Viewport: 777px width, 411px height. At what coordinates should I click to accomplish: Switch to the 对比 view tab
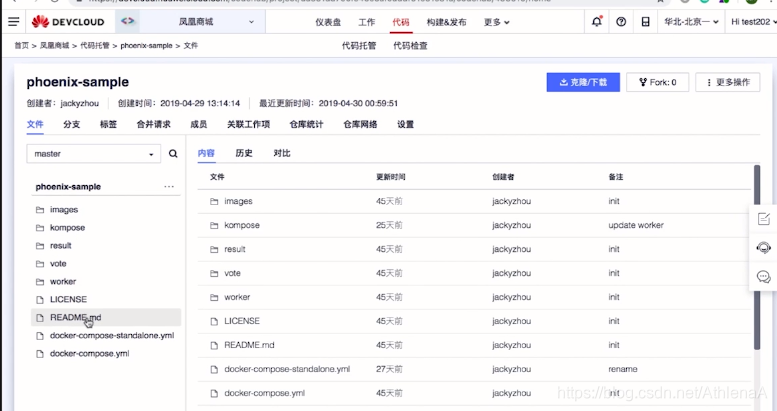tap(282, 153)
